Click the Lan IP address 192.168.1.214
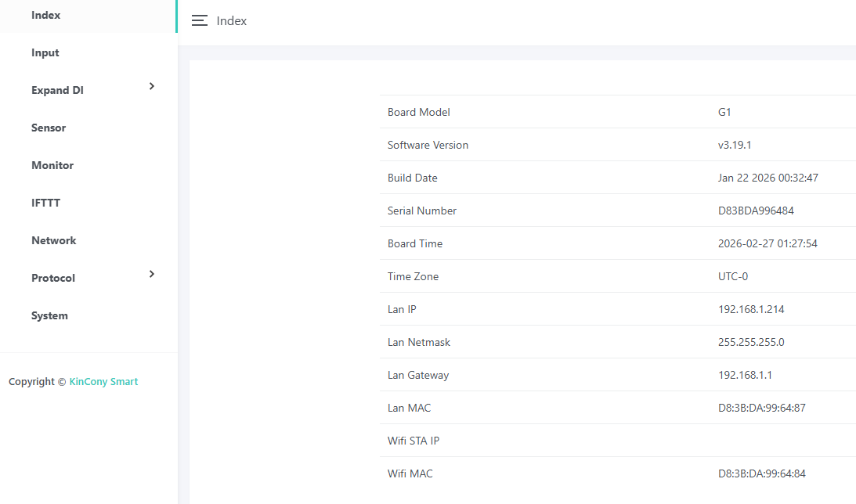This screenshot has height=504, width=856. (751, 309)
